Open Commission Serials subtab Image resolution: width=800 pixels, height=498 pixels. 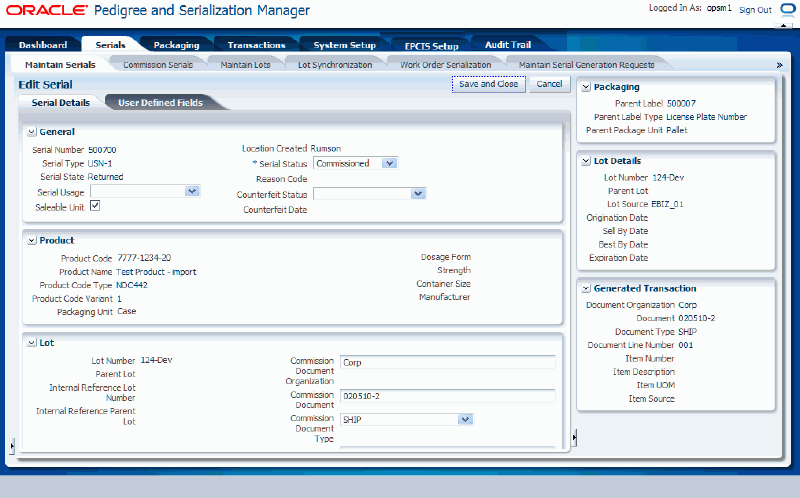[x=158, y=65]
